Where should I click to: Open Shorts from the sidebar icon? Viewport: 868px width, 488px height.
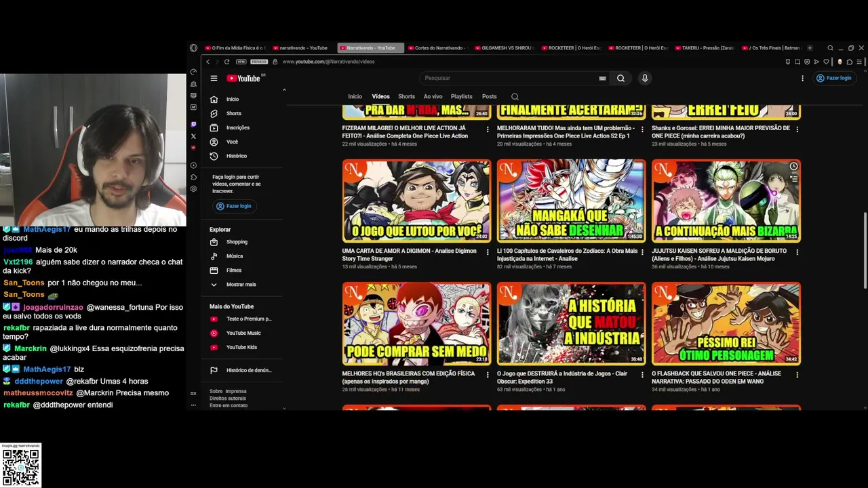(214, 114)
